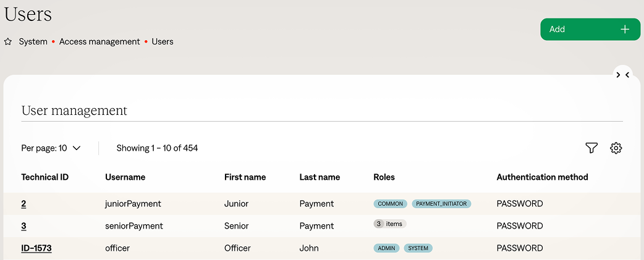Expand the 3 items roles badge

[389, 224]
